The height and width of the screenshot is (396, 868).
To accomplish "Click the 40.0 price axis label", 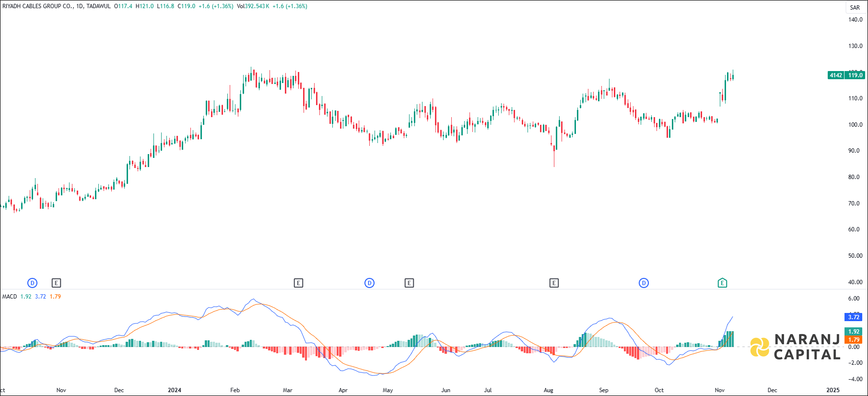I will pyautogui.click(x=854, y=282).
